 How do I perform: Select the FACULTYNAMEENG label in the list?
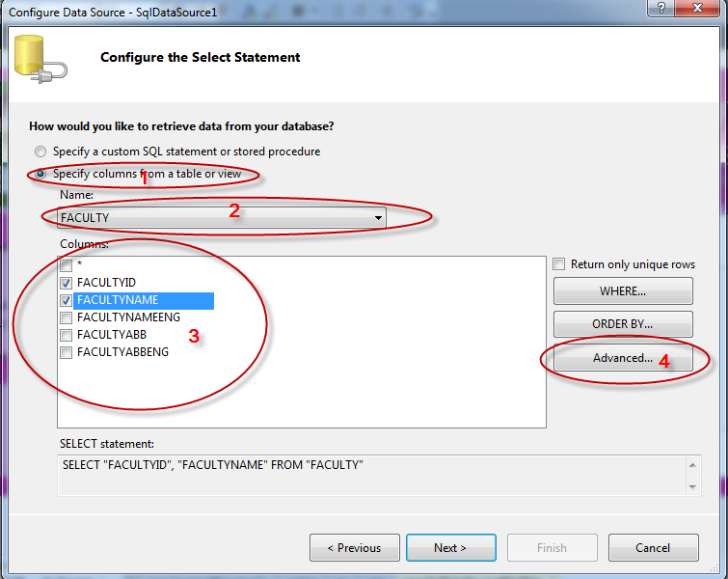128,317
